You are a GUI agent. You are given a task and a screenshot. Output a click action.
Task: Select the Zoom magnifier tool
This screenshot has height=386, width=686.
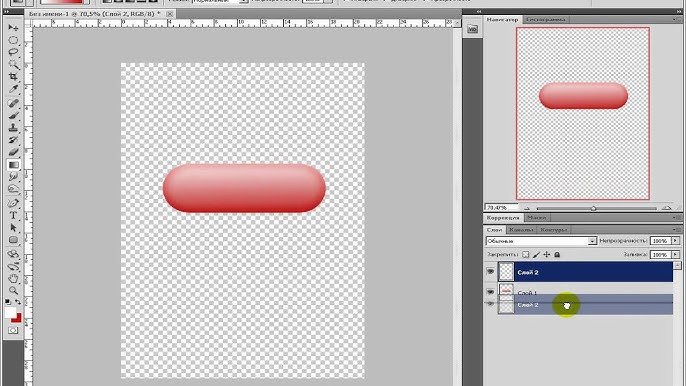[13, 291]
